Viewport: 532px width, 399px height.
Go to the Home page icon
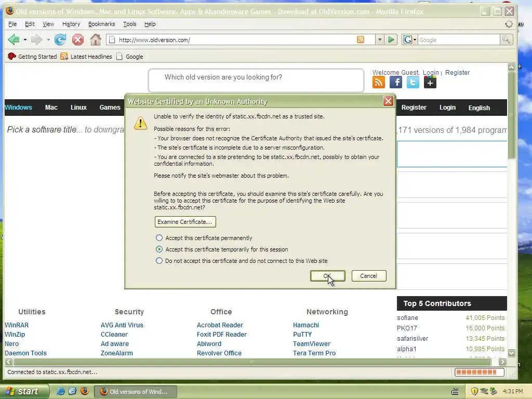[x=96, y=39]
